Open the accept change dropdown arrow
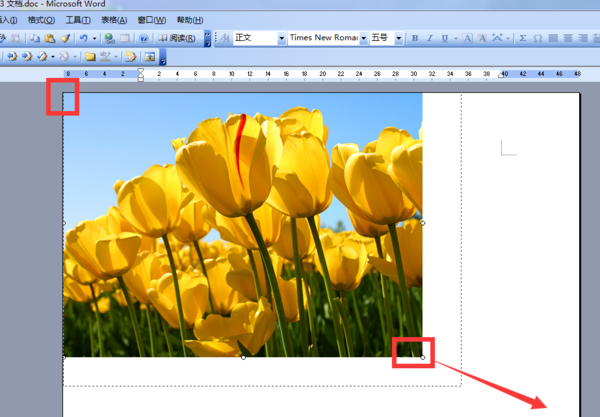The image size is (600, 417). pos(53,57)
